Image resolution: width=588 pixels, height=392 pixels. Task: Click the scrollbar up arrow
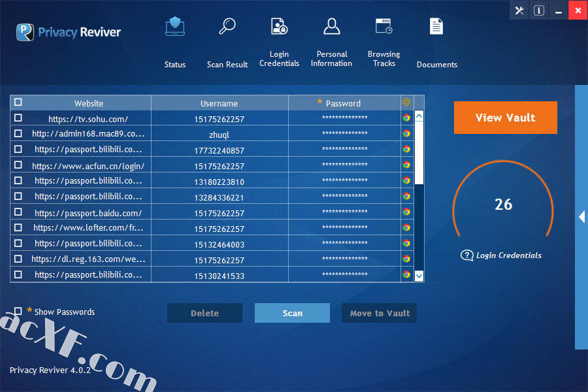pos(419,116)
